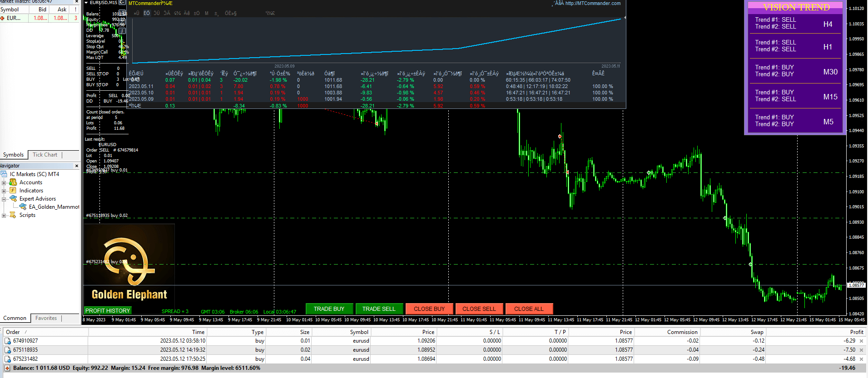Close the Navigator panel
Viewport: 868px width, 378px height.
pos(76,166)
